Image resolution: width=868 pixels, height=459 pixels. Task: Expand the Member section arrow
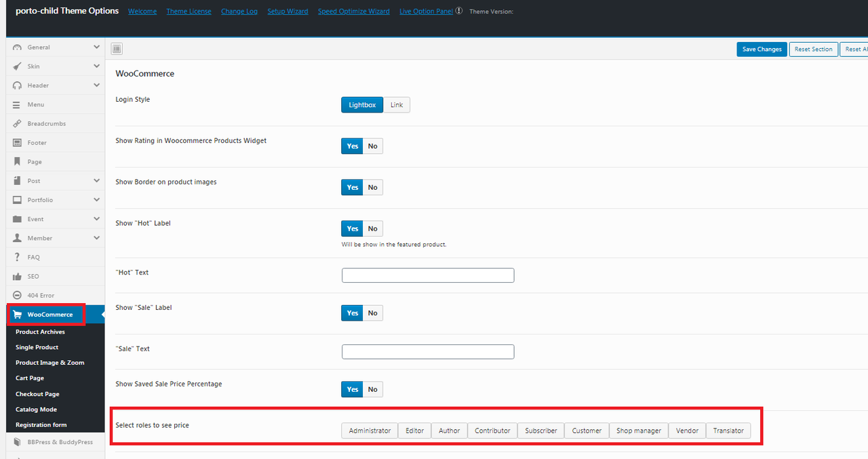click(97, 238)
